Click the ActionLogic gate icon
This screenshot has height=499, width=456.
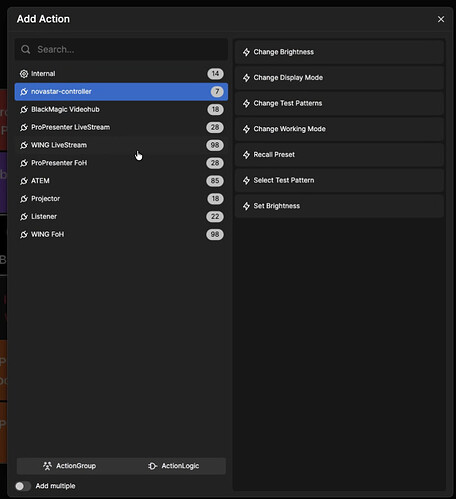click(152, 466)
